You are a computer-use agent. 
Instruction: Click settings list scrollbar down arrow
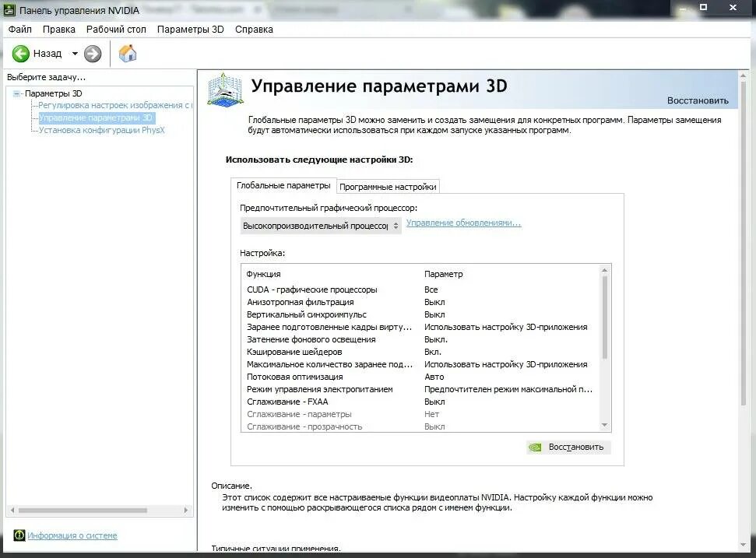point(605,425)
